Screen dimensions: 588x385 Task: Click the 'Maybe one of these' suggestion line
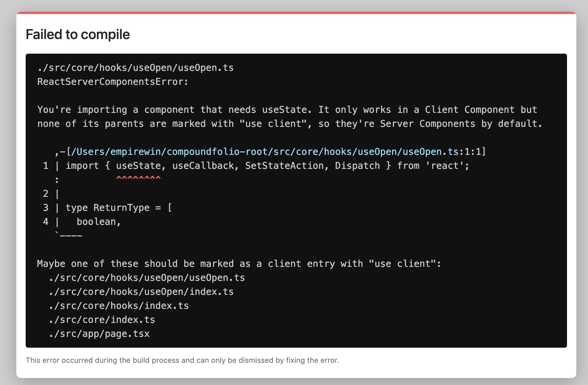click(239, 264)
